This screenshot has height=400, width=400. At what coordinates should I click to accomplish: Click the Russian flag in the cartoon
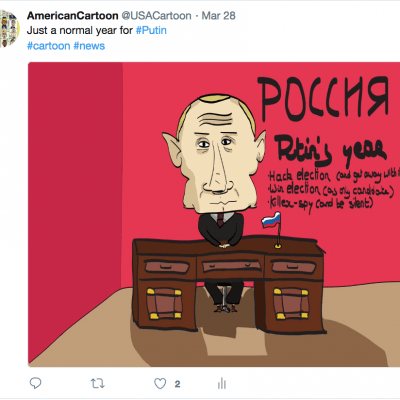point(271,220)
